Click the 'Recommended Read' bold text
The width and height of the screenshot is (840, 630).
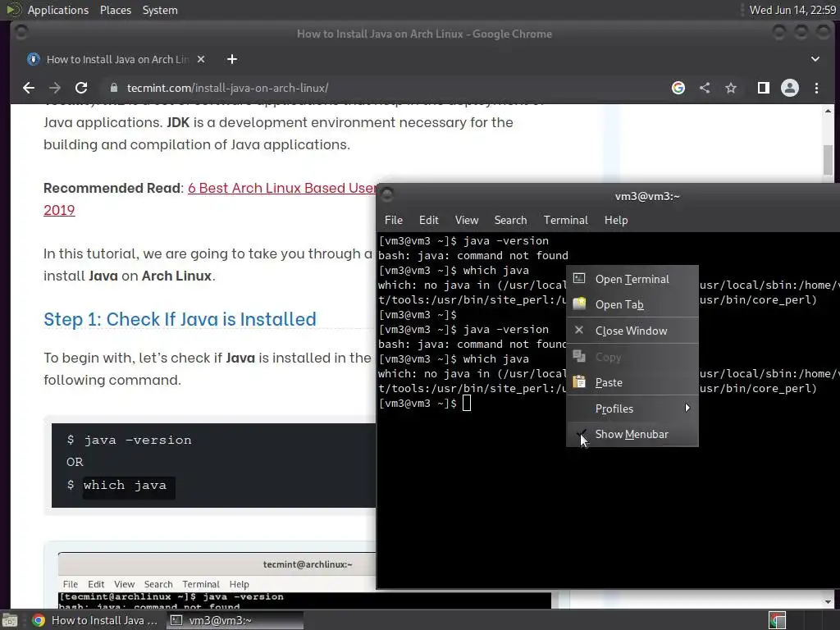pos(113,188)
